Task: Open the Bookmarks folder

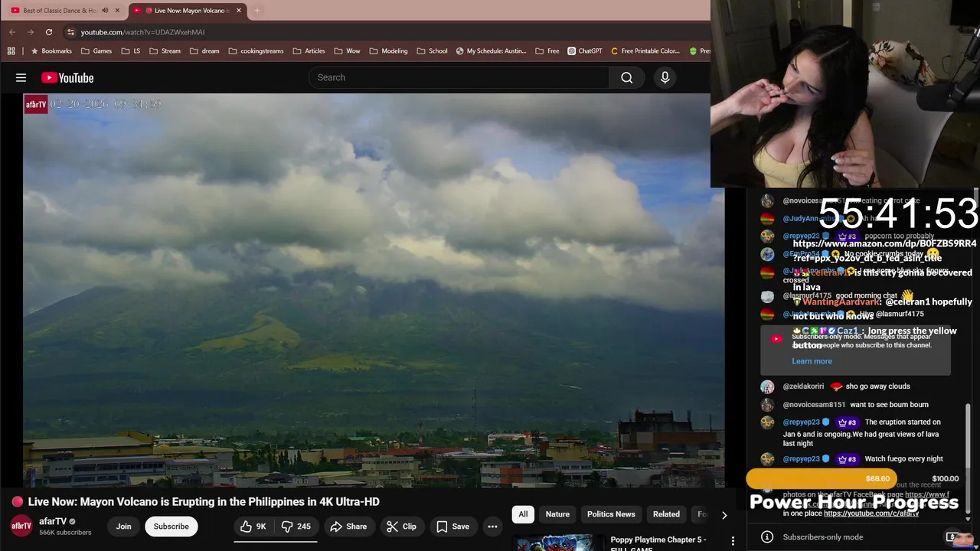Action: point(51,51)
